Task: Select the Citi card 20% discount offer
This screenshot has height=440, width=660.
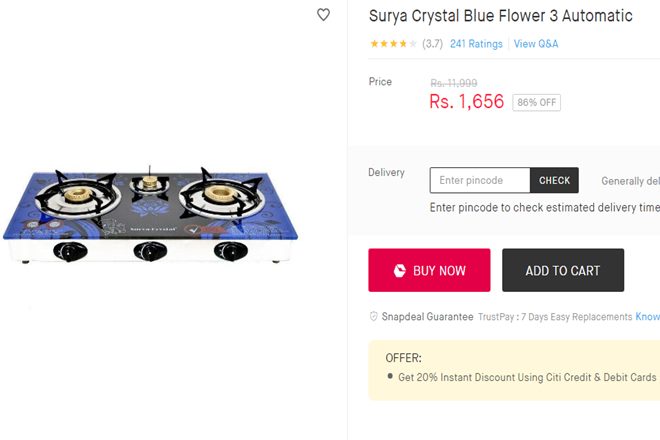Action: 527,378
